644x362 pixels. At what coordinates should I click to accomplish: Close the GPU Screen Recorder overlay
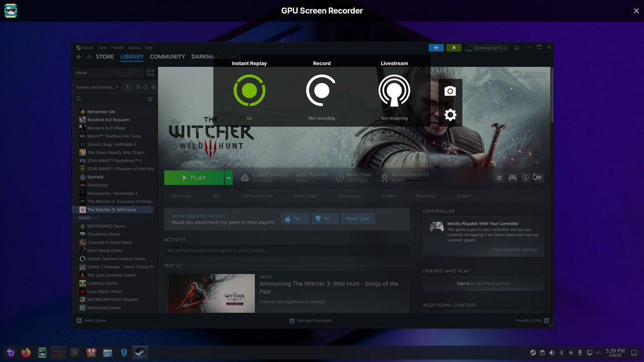pos(636,11)
